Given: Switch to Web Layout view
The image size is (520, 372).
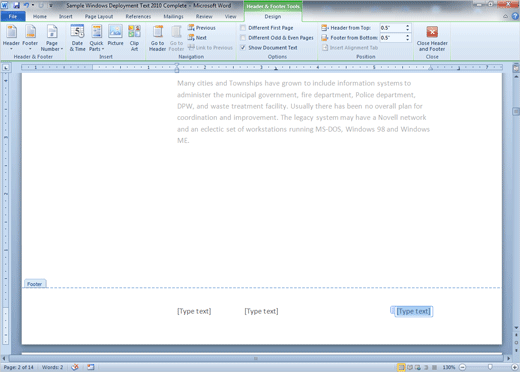Looking at the screenshot, I should tap(418, 367).
